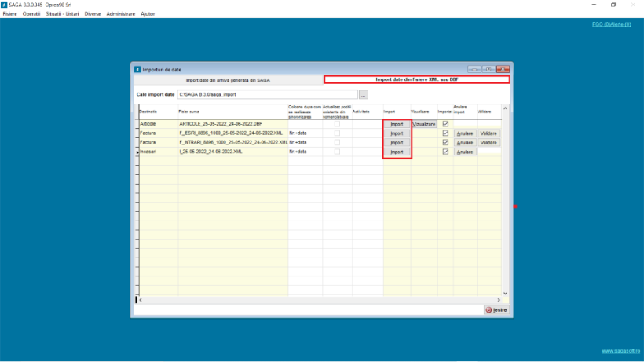Click Anulare for the F_INTRARI invoice row
This screenshot has width=644, height=362.
(x=465, y=142)
